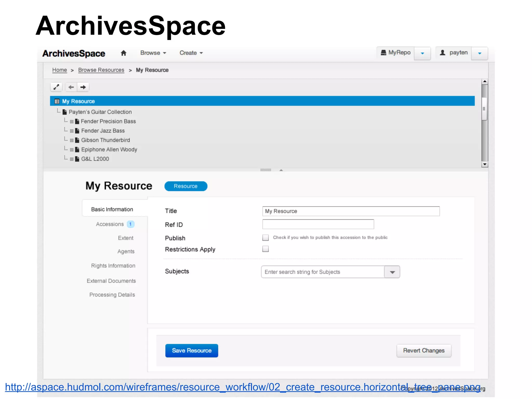Click document icon of Fender Jazz Bass
This screenshot has width=532, height=399.
pos(77,131)
